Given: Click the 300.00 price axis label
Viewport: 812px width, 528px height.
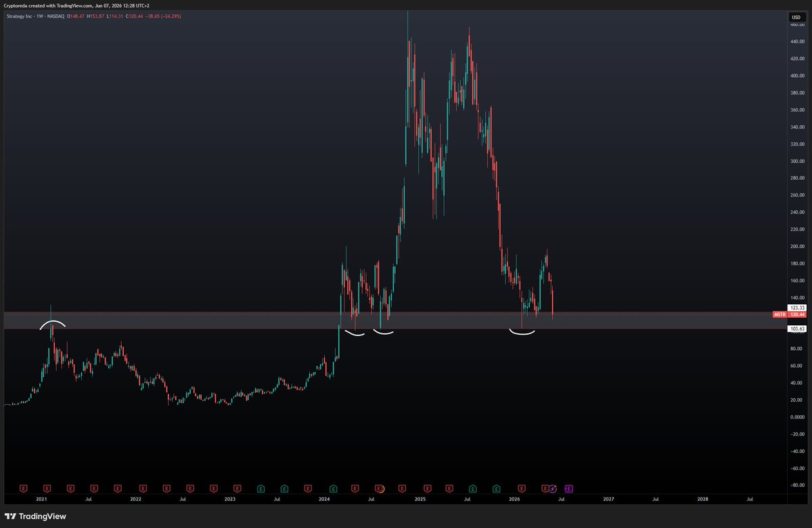Looking at the screenshot, I should (796, 161).
